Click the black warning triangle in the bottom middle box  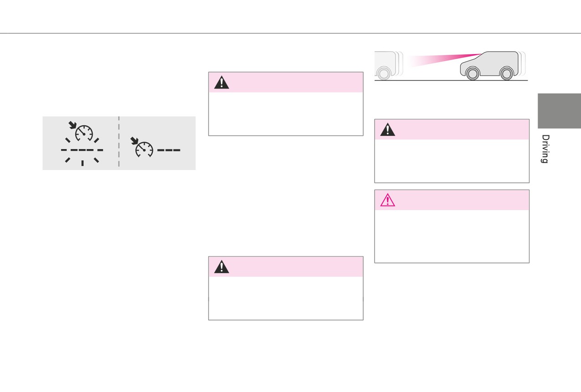tap(221, 267)
